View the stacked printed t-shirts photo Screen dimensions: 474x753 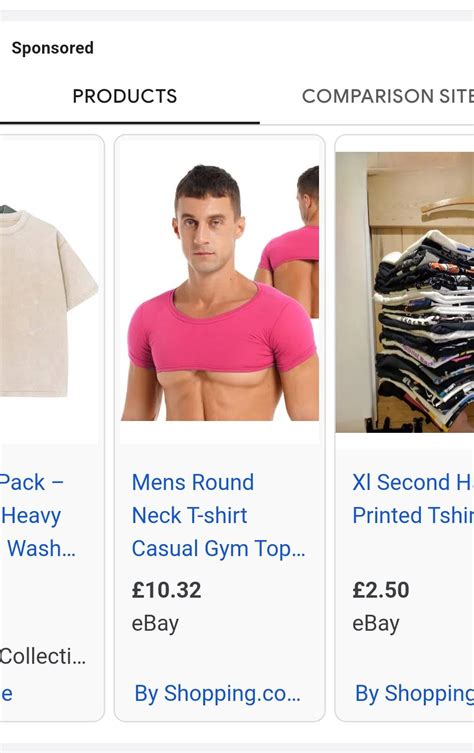tap(404, 292)
